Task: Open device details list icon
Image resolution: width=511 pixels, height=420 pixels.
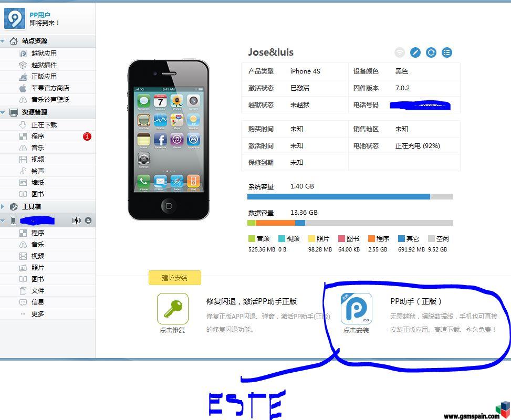Action: [x=447, y=52]
